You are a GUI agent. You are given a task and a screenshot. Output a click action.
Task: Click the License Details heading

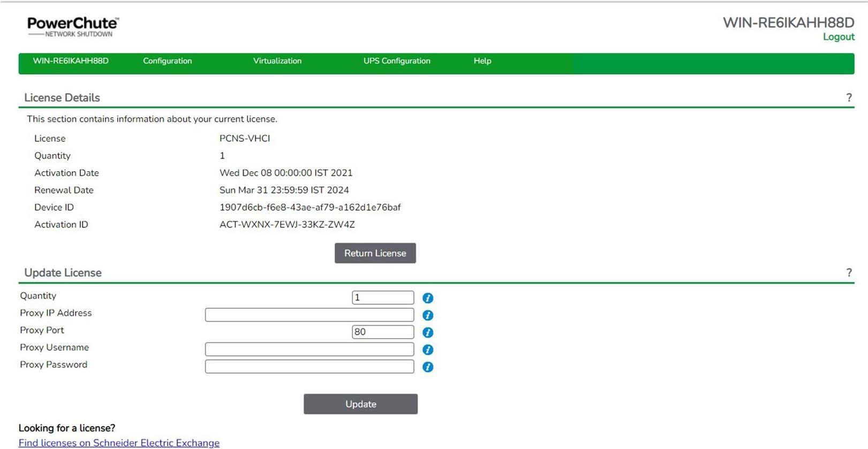click(x=62, y=97)
